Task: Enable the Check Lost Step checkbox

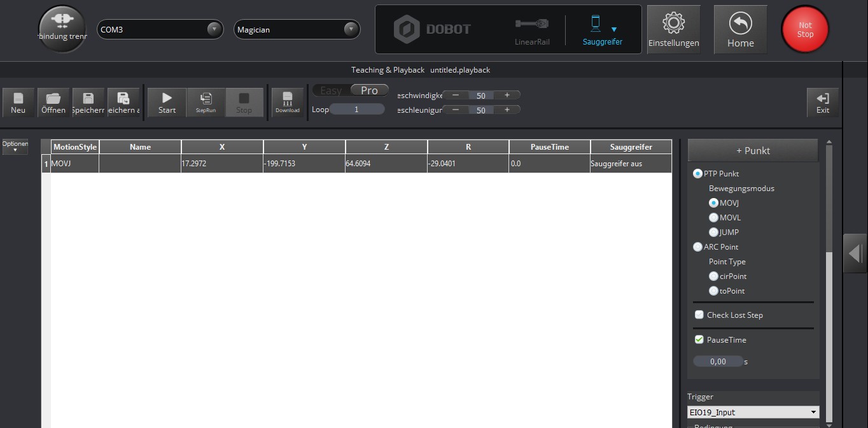Action: (699, 315)
